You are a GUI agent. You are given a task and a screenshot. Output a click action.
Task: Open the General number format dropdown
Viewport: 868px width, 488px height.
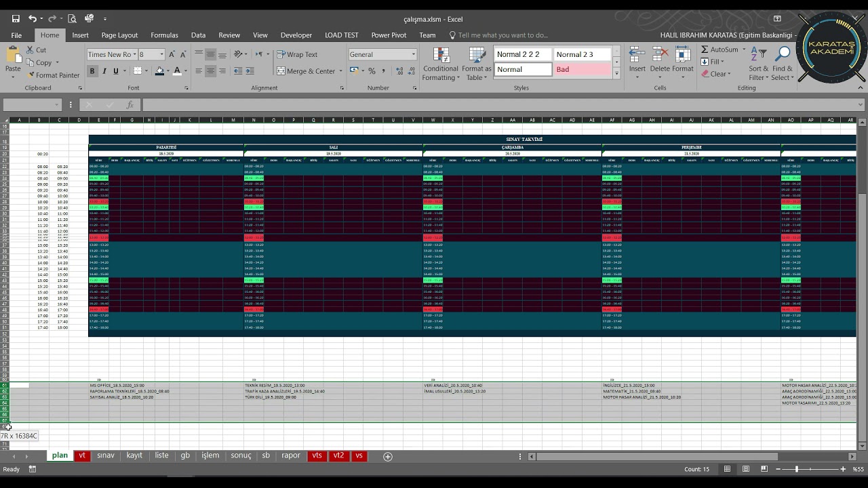tap(413, 54)
